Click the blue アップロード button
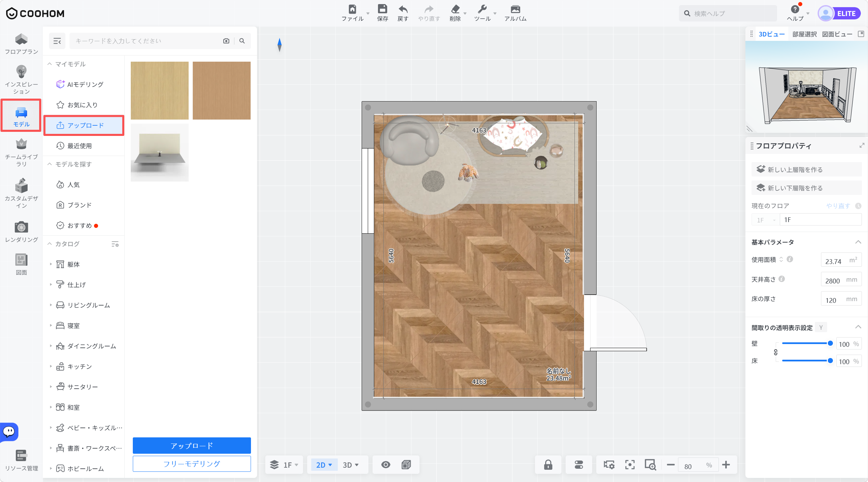The width and height of the screenshot is (868, 482). [x=192, y=446]
